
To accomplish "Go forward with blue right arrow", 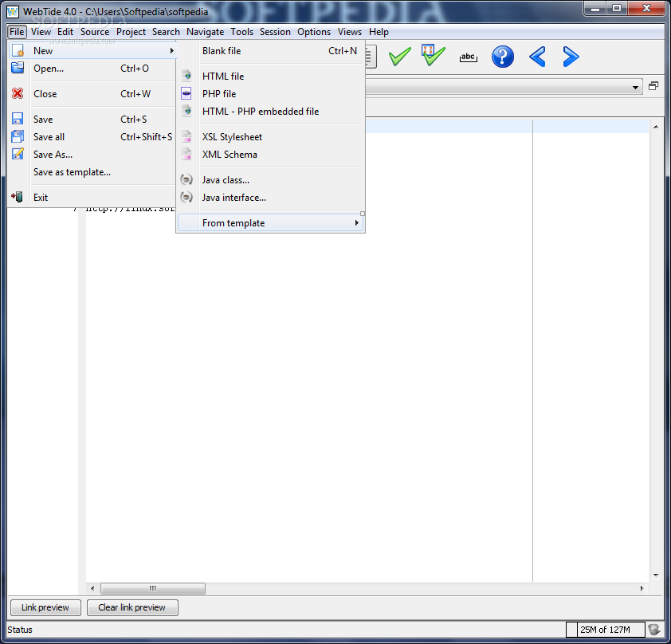I will (x=571, y=57).
